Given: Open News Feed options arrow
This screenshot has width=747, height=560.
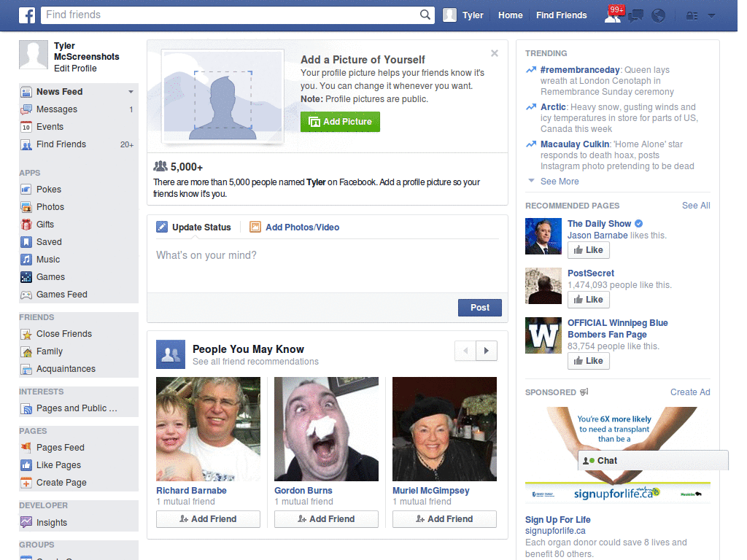Looking at the screenshot, I should [x=131, y=91].
